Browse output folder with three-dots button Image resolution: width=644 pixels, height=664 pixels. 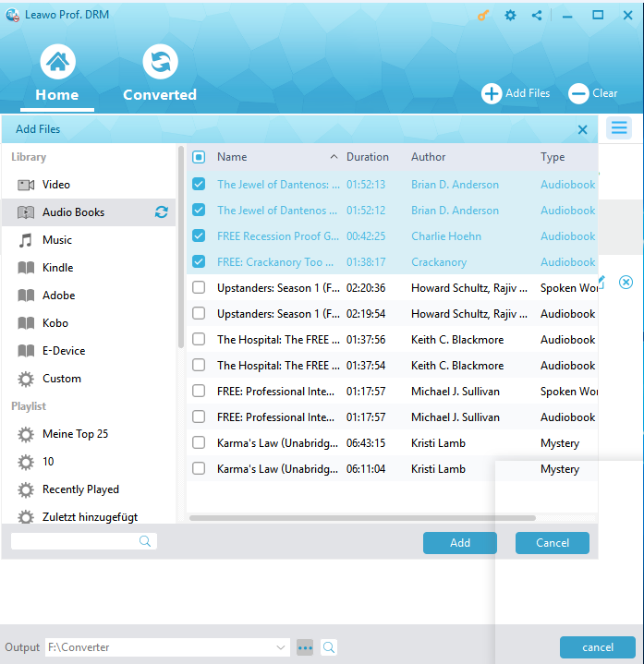click(305, 647)
